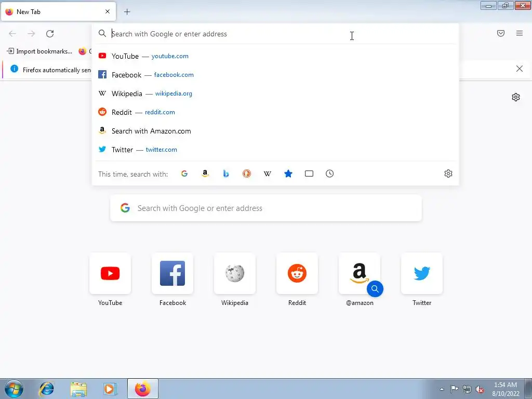Choose the Facebook suggestion in the dropdown
This screenshot has height=399, width=532.
point(275,75)
